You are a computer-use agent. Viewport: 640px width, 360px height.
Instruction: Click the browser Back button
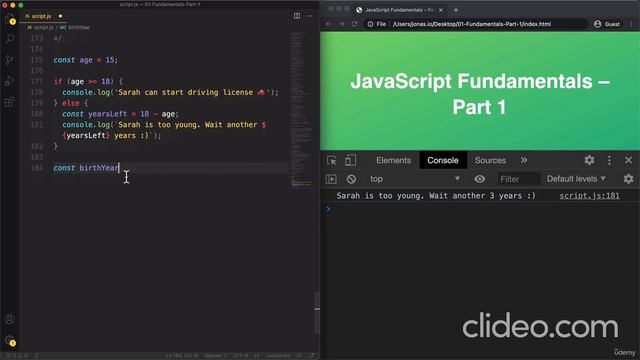coord(329,24)
